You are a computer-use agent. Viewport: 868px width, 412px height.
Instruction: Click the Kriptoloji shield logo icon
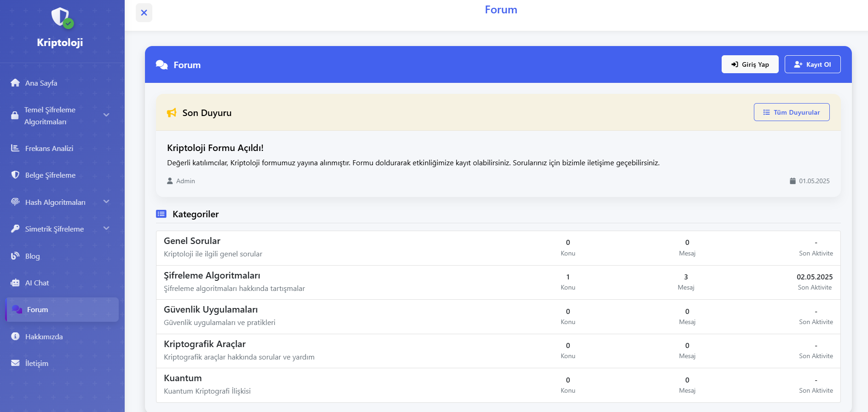tap(61, 17)
